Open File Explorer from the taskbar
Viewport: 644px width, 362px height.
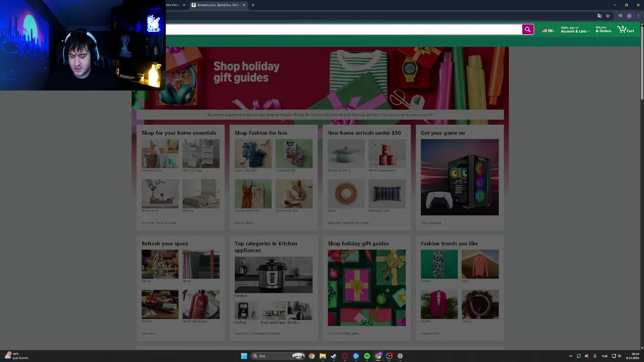point(323,356)
